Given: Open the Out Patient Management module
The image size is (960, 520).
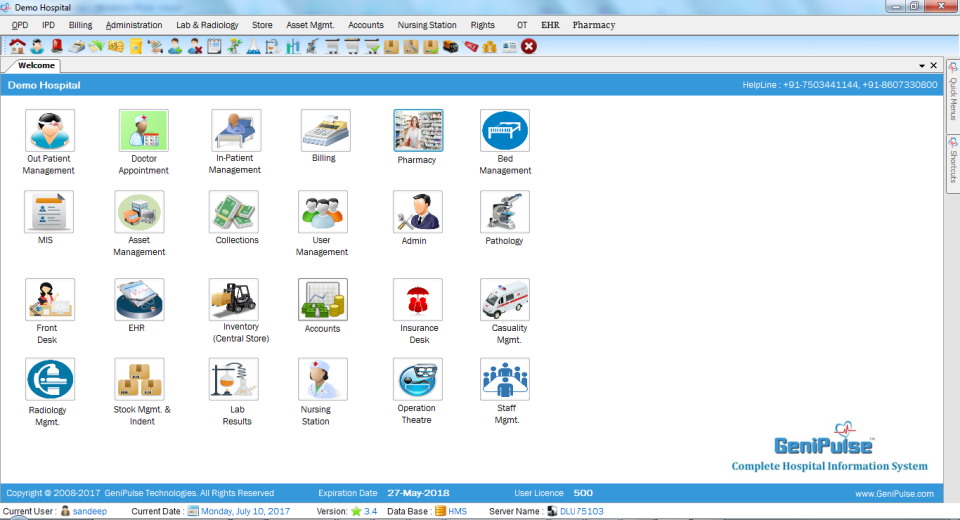Looking at the screenshot, I should [x=50, y=130].
